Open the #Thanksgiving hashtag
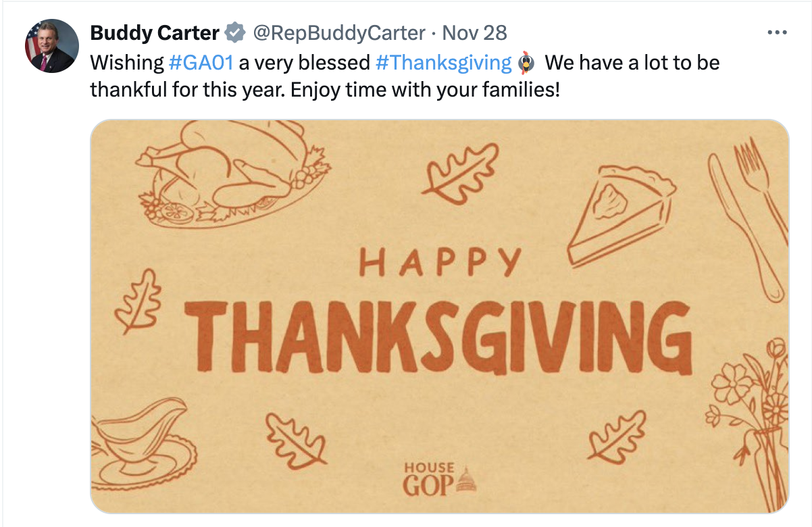This screenshot has height=527, width=812. 443,63
